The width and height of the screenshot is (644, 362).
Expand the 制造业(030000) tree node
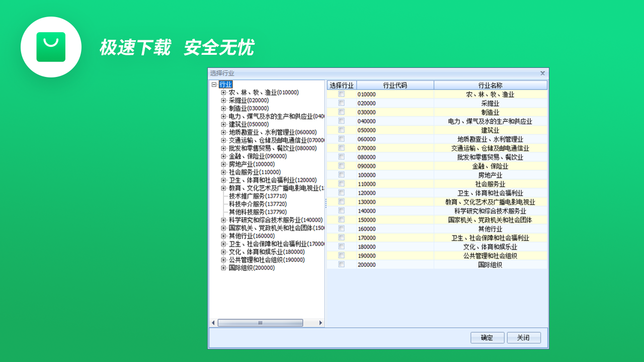click(x=223, y=108)
